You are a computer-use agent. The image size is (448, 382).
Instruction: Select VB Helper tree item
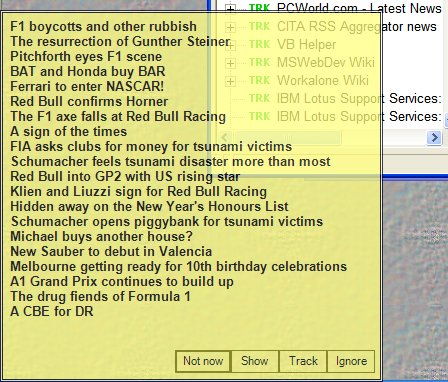306,45
